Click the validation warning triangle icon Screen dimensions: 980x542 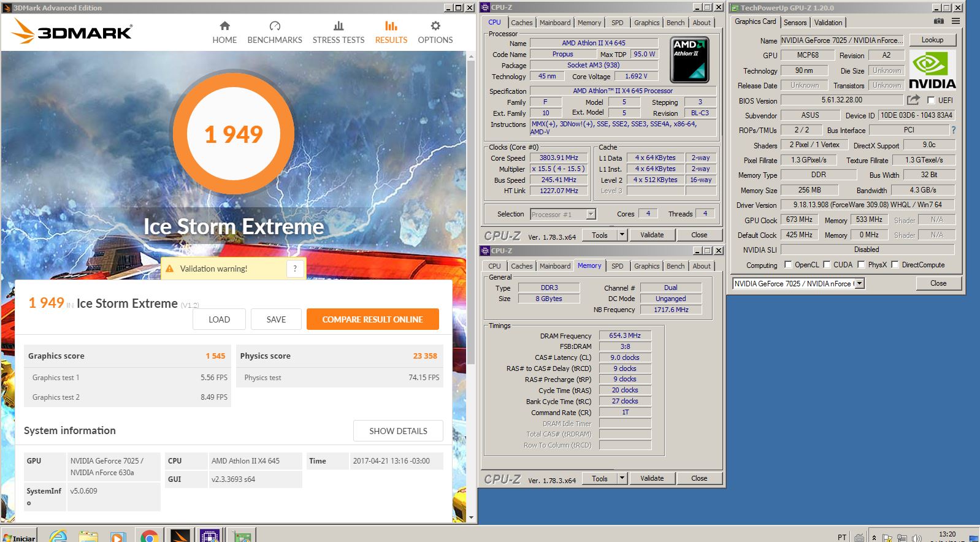[170, 269]
